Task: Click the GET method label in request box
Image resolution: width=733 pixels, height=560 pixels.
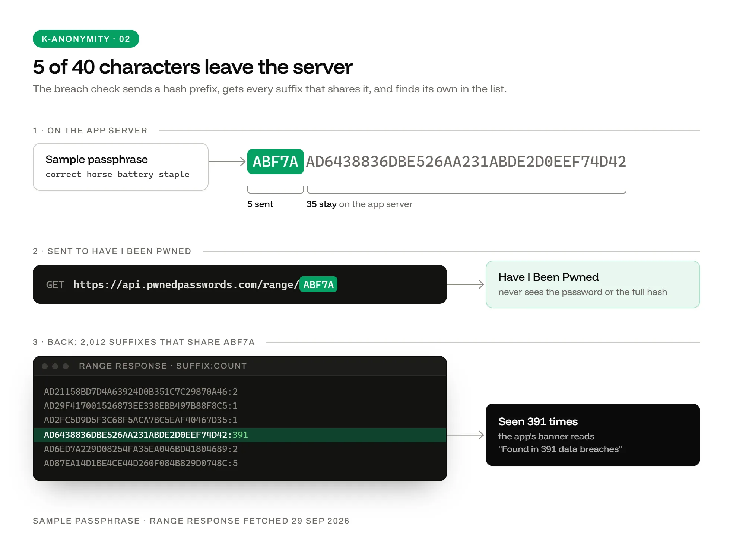Action: coord(55,285)
